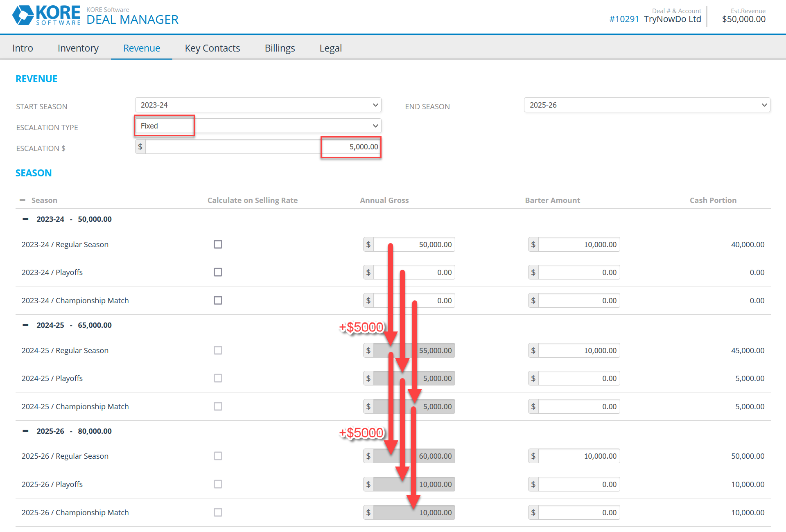Collapse the 2024-25 season group
This screenshot has width=786, height=532.
tap(25, 325)
